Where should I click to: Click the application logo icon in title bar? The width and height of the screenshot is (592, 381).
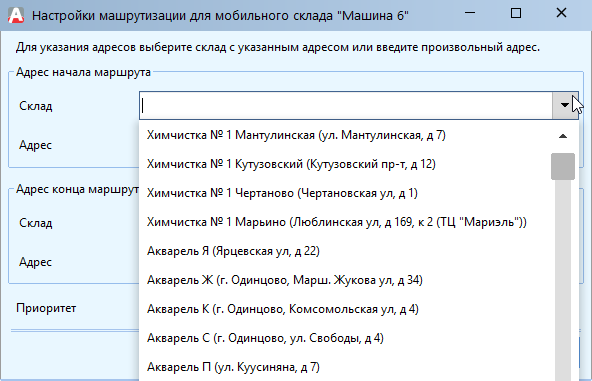tap(16, 15)
